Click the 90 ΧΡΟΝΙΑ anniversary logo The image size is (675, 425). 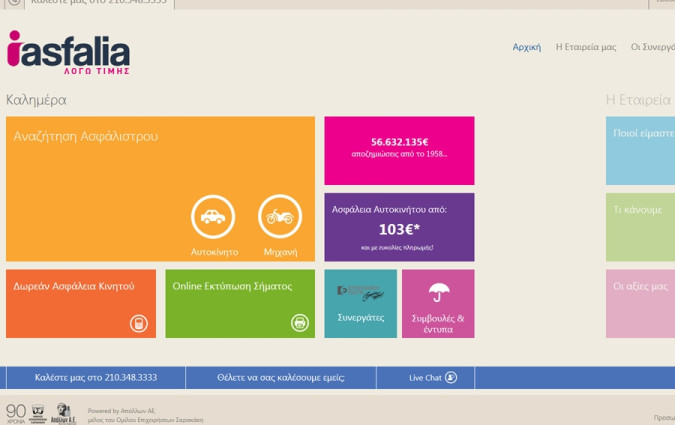tap(16, 412)
